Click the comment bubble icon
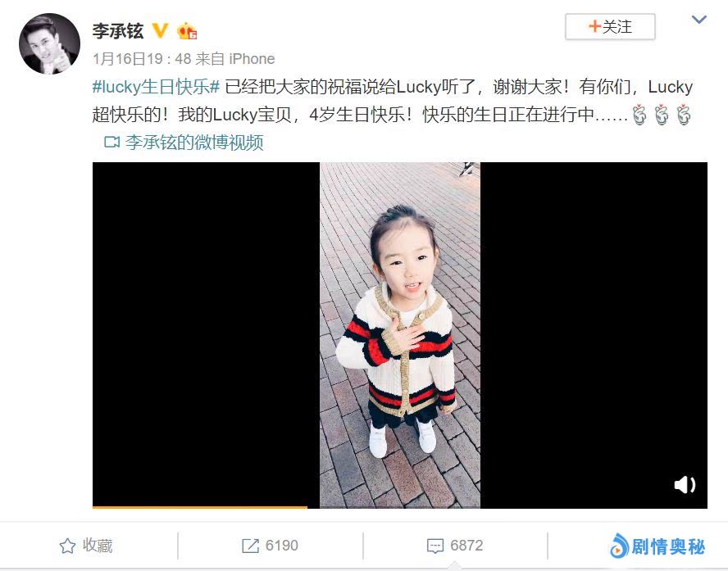The width and height of the screenshot is (728, 571). pos(435,546)
